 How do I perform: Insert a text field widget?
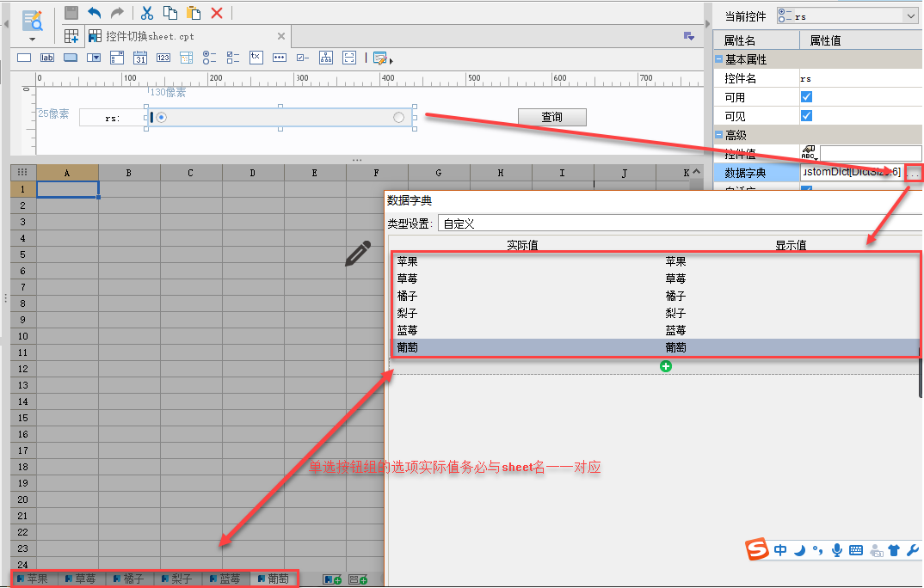point(24,58)
